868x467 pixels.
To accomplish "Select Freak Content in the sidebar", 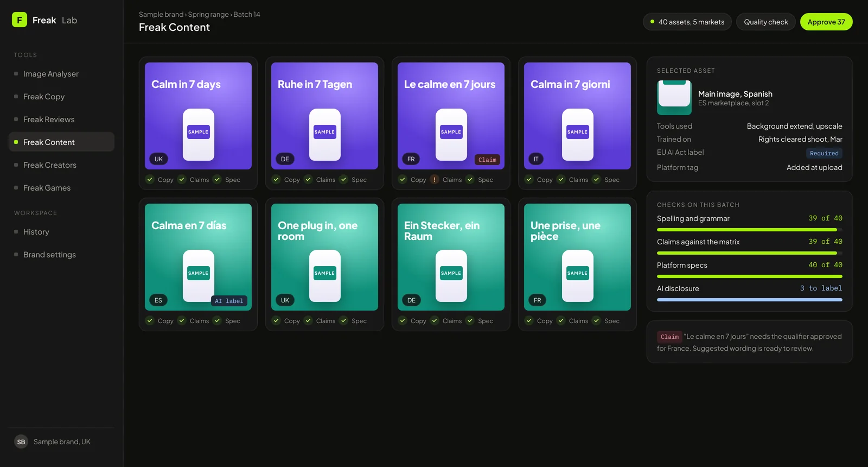I will coord(61,142).
